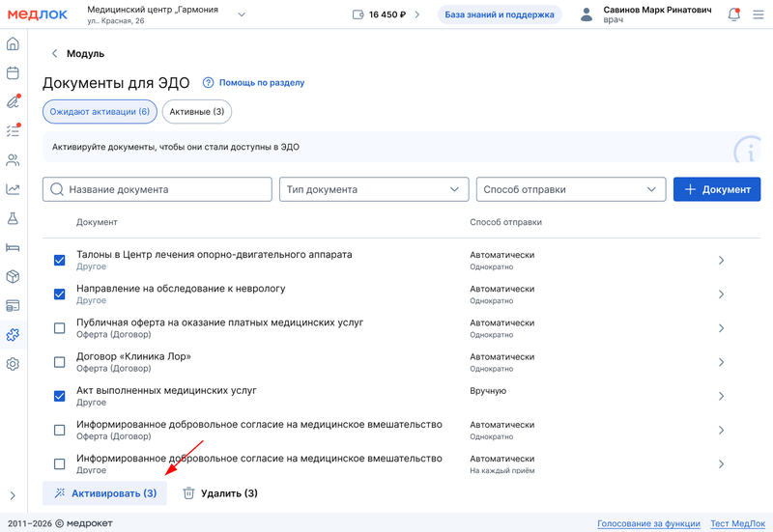Open the hospital bed sidebar icon
Viewport: 773px width, 532px height.
click(13, 247)
